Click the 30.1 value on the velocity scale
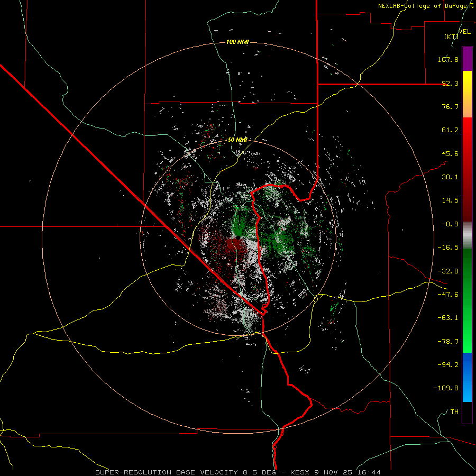The width and height of the screenshot is (476, 476). [x=450, y=177]
